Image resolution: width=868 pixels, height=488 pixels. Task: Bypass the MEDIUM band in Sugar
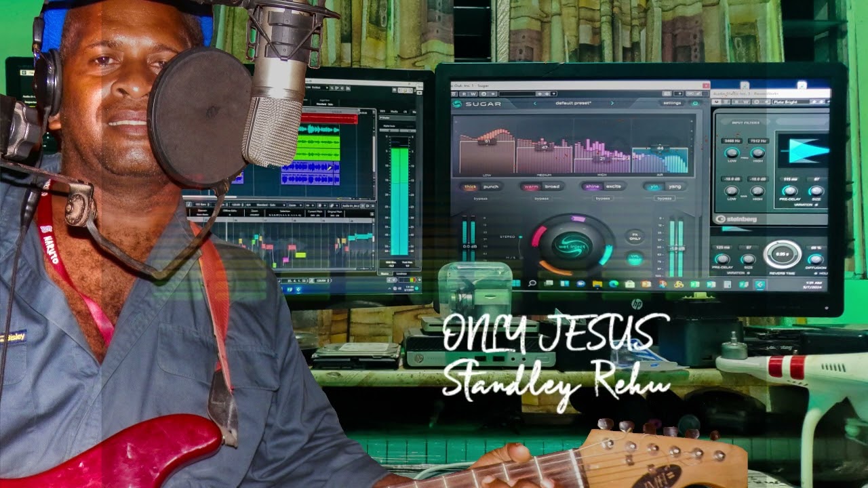coord(541,199)
